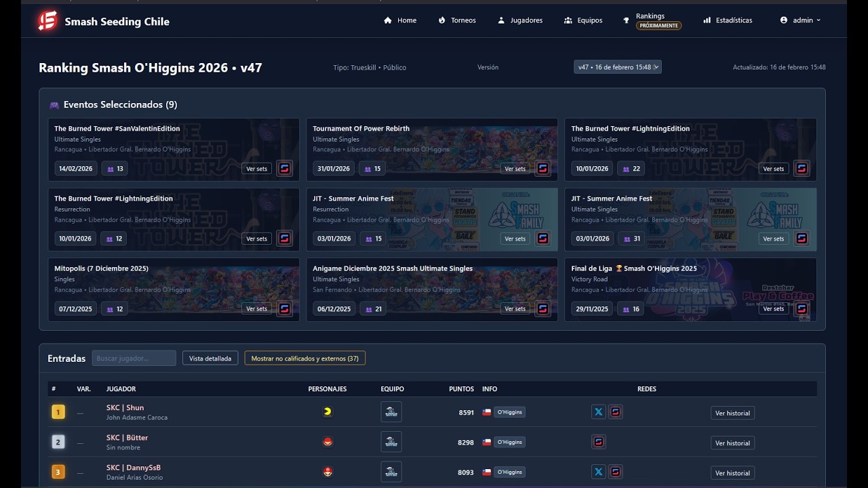This screenshot has width=868, height=488.
Task: Click Ver sets on Anigame Diciembre card
Action: pos(515,308)
